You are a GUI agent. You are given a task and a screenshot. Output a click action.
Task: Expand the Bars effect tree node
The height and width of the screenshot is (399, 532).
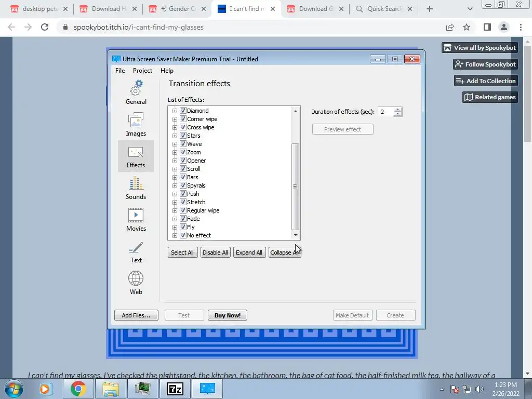[x=175, y=178]
